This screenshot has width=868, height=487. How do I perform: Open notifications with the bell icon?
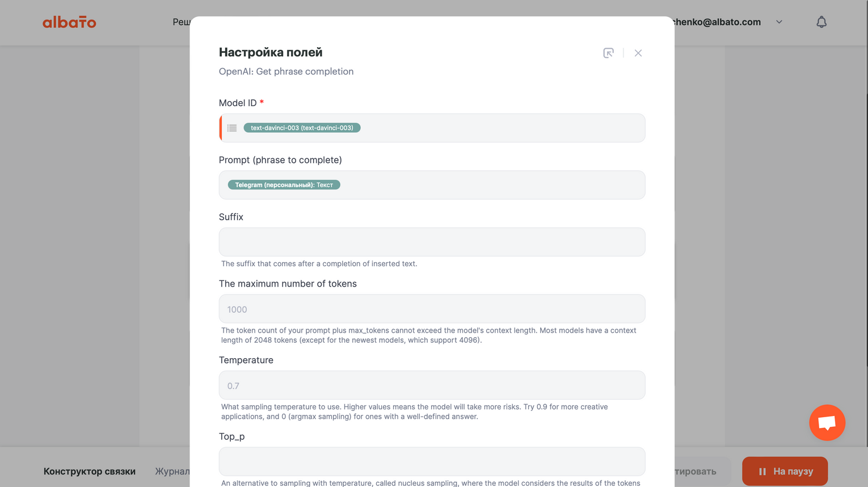[821, 22]
